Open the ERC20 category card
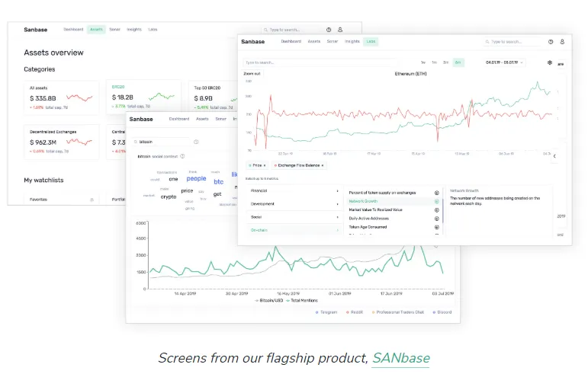Screen dimensions: 588x374 click(143, 97)
